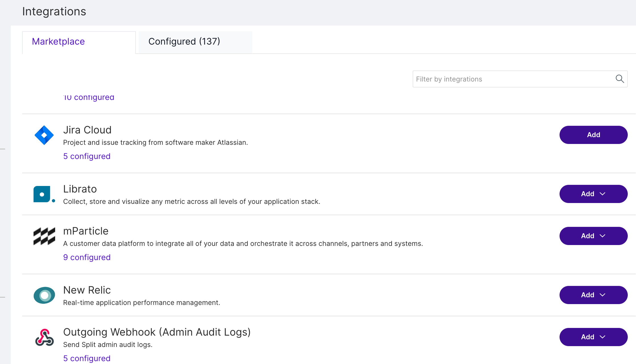The image size is (636, 364).
Task: Click the search magnifier icon
Action: [x=620, y=79]
